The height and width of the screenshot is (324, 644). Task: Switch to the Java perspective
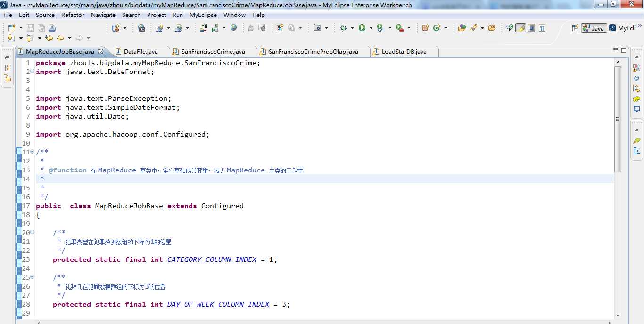click(594, 28)
